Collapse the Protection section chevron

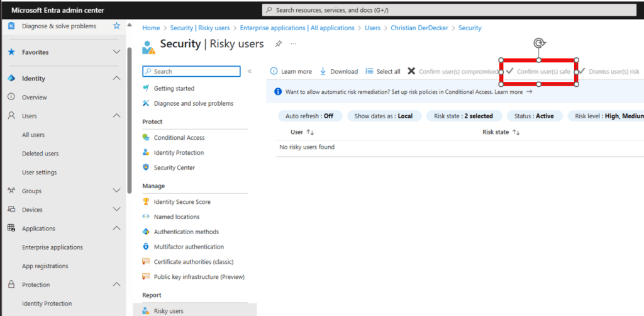coord(116,285)
